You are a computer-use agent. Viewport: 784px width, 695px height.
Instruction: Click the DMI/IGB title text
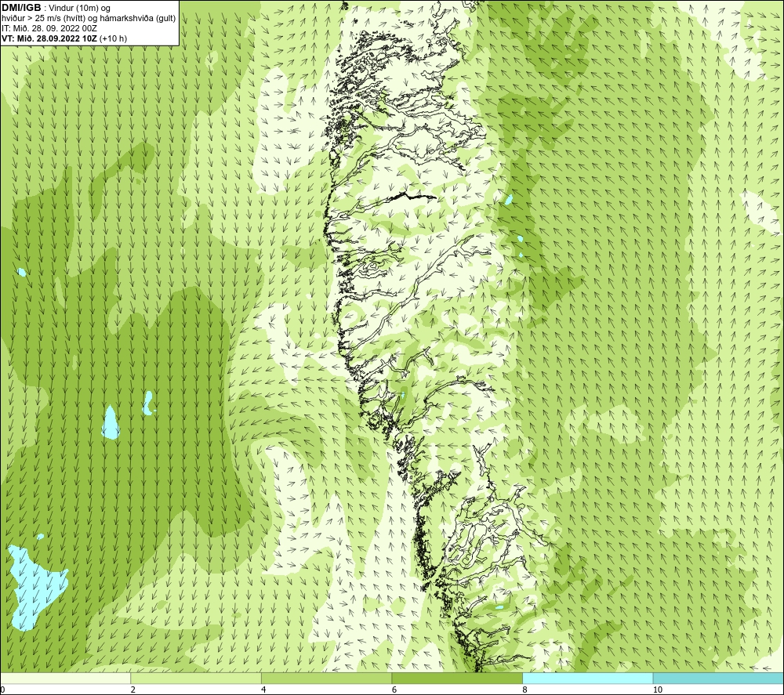point(21,8)
